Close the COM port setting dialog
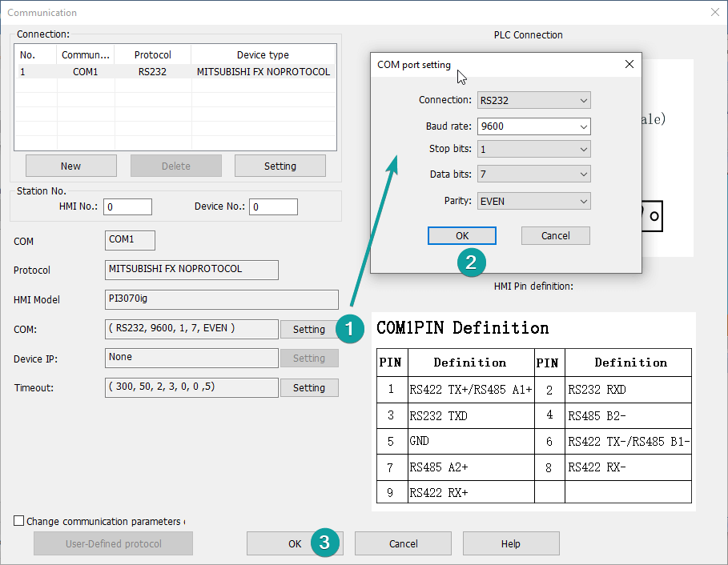728x565 pixels. click(629, 65)
